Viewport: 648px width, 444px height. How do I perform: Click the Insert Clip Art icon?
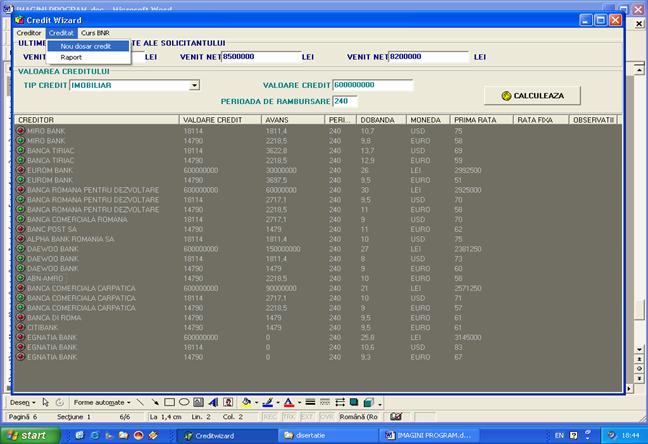point(228,402)
